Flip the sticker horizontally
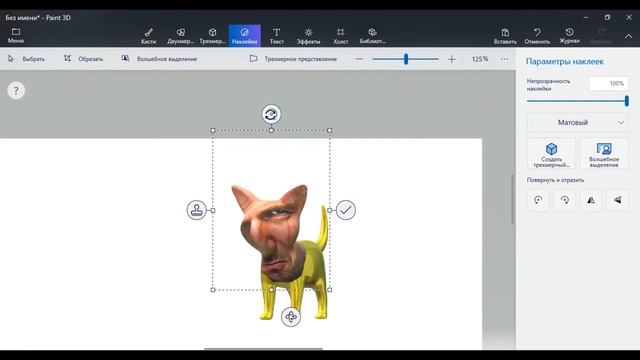640x360 pixels. pyautogui.click(x=591, y=200)
